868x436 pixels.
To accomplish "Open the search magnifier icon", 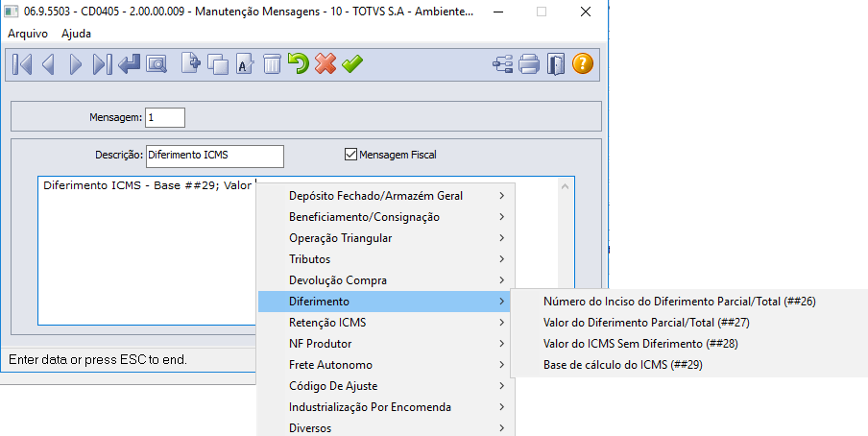I will 157,64.
